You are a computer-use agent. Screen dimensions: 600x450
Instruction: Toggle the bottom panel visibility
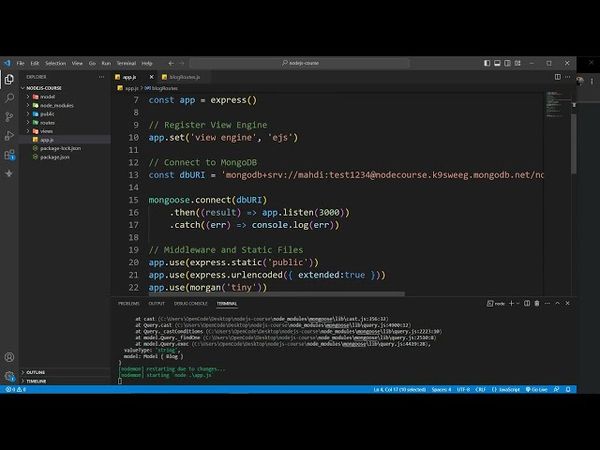497,63
